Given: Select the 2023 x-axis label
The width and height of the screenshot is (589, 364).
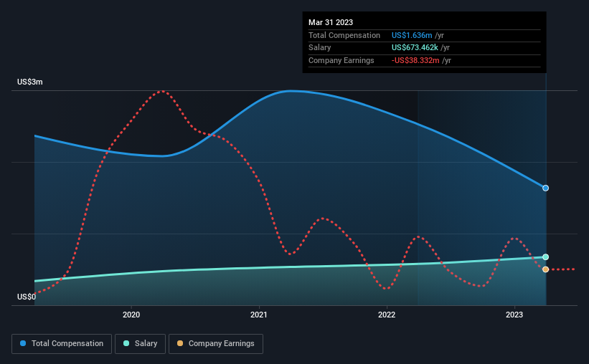Looking at the screenshot, I should coord(514,315).
